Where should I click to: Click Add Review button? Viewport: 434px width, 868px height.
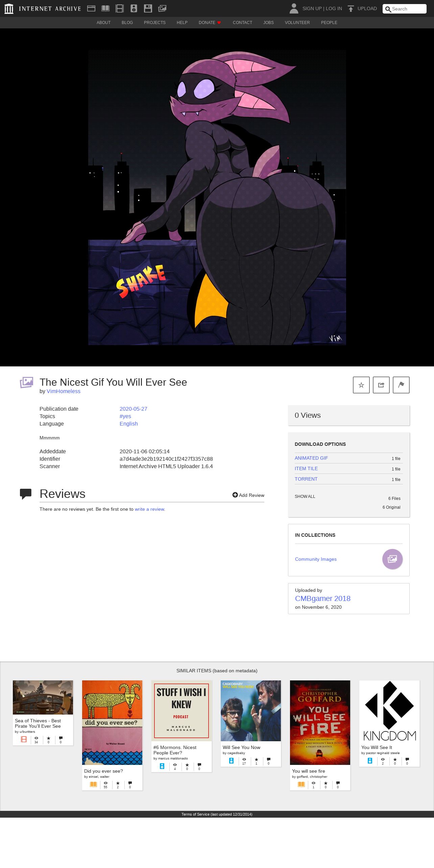[x=248, y=495]
